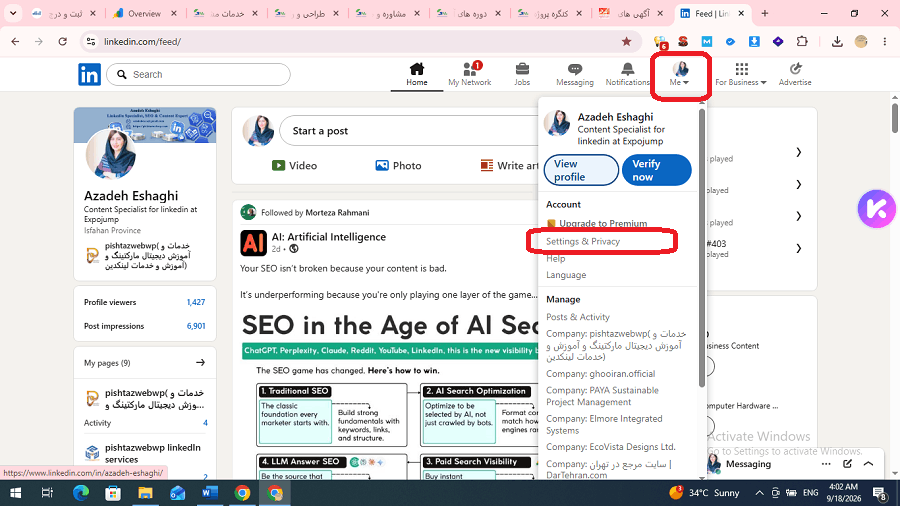The width and height of the screenshot is (900, 506).
Task: Click View profile button
Action: click(x=581, y=170)
